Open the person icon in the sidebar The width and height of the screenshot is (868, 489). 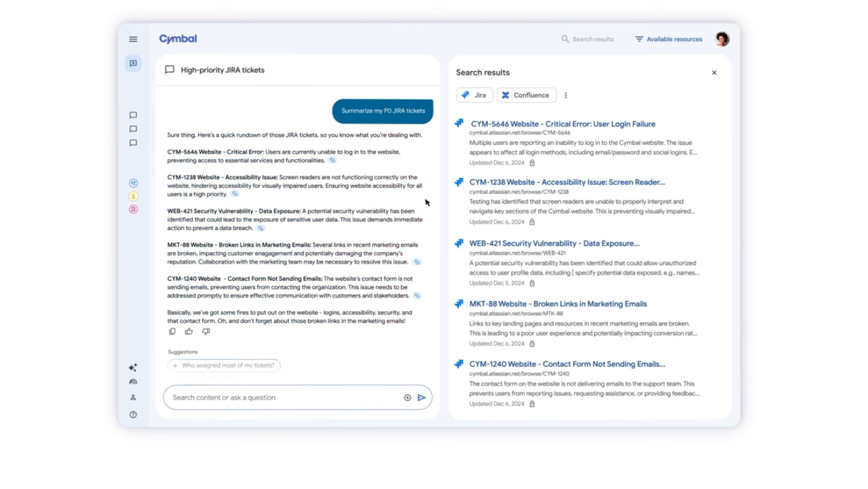click(133, 397)
